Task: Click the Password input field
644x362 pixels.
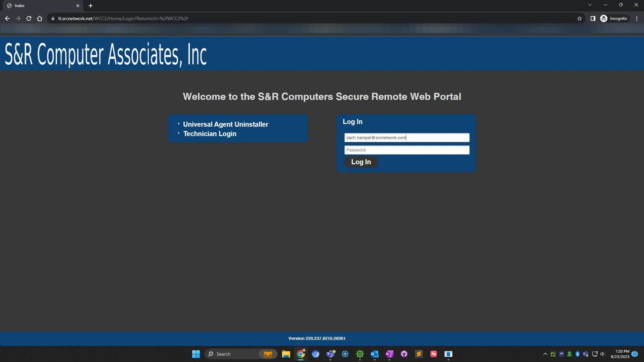Action: pos(407,150)
